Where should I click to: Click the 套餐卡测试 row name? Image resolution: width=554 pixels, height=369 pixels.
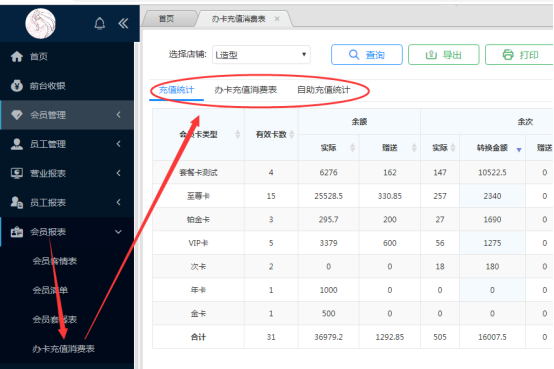click(198, 172)
